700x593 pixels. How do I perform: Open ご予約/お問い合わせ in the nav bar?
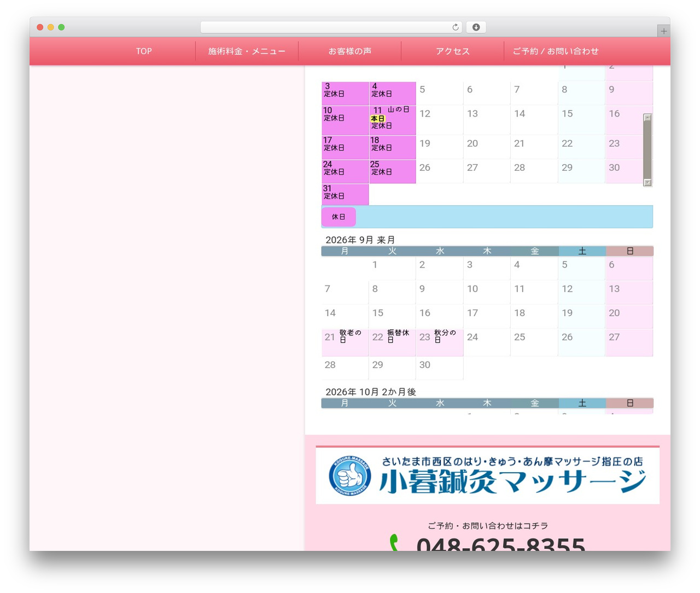(556, 51)
